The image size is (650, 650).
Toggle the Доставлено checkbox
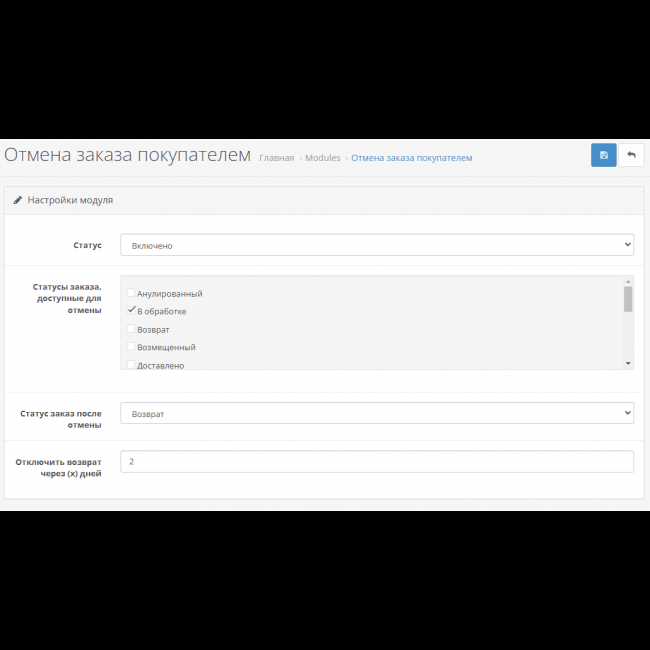[x=131, y=365]
